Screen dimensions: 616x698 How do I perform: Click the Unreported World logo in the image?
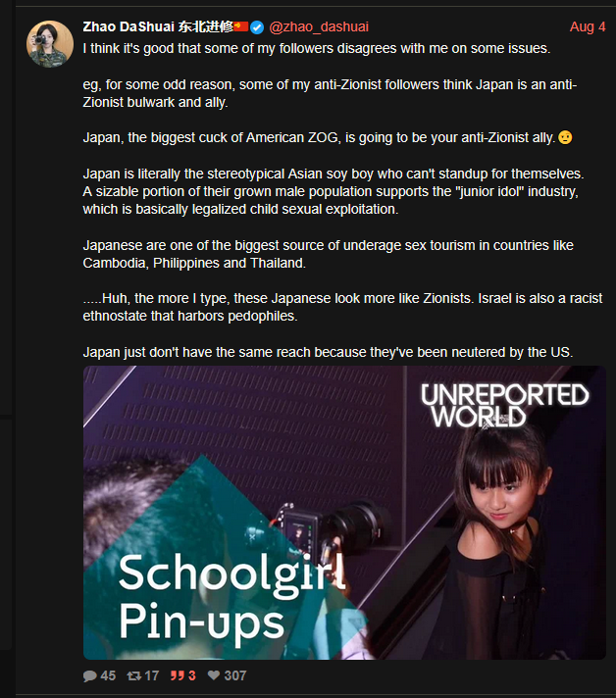(x=504, y=406)
